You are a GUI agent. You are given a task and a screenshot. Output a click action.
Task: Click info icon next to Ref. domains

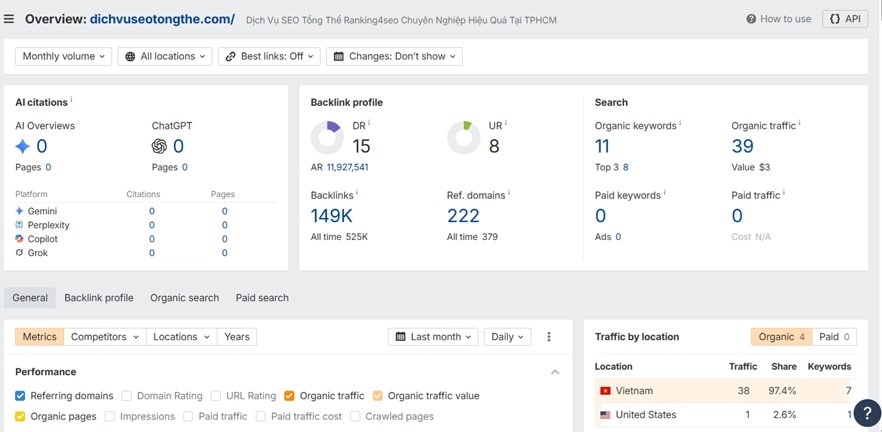(x=509, y=193)
